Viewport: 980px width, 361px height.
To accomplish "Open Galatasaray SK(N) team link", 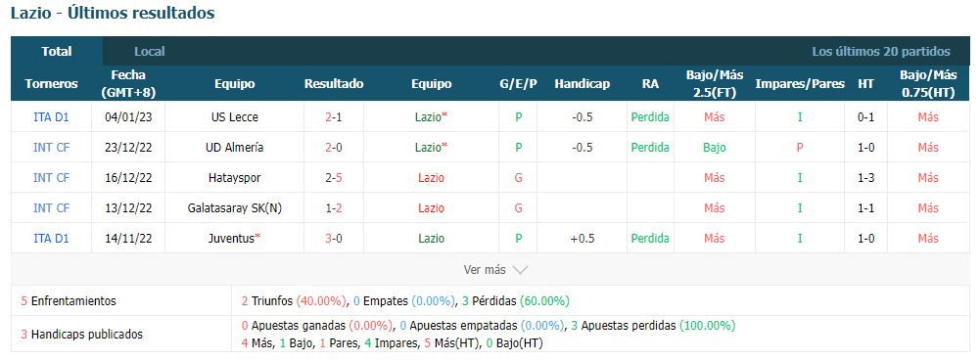I will click(x=234, y=208).
